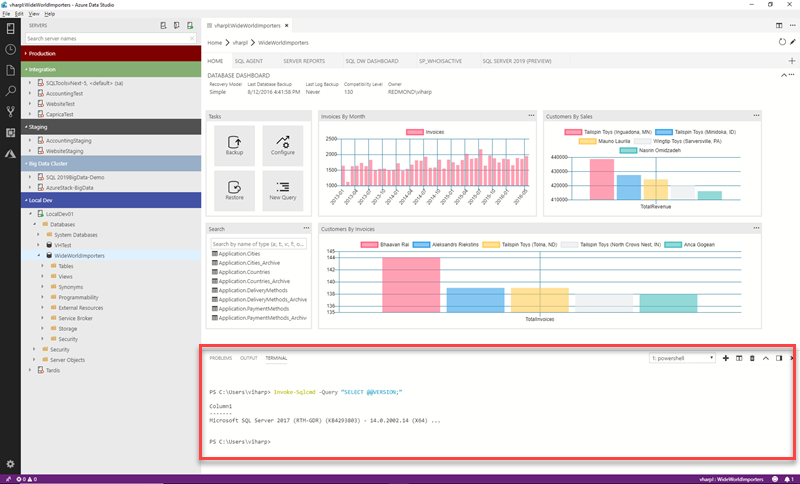Open Source Control branch icon
800x484 pixels.
10,112
